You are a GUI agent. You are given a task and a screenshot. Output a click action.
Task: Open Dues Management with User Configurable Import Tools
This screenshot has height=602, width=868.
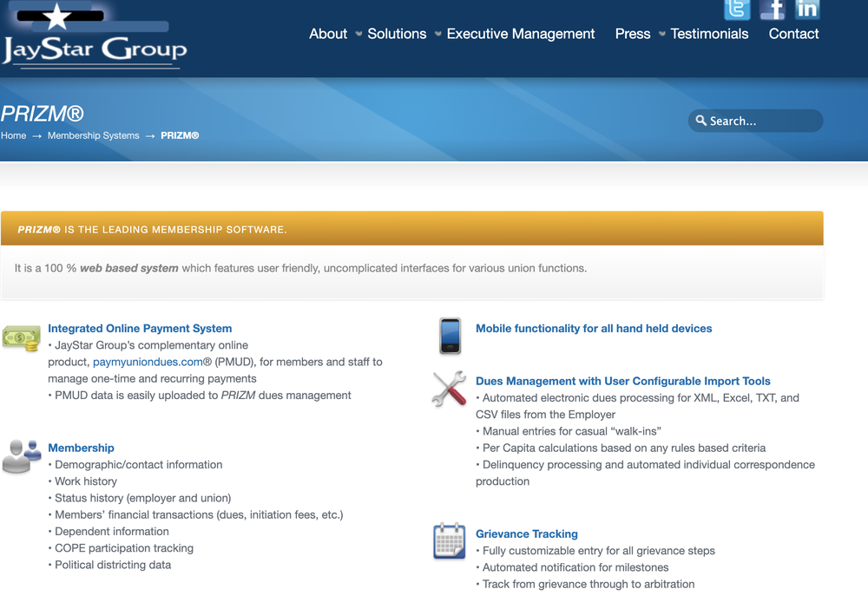pos(622,381)
